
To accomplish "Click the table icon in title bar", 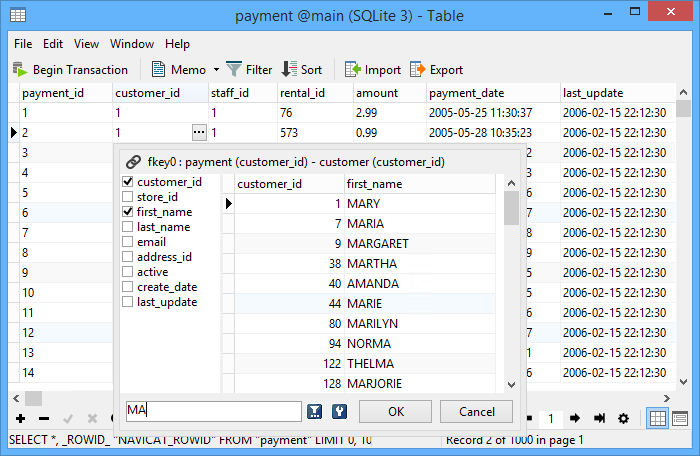I will pos(18,15).
